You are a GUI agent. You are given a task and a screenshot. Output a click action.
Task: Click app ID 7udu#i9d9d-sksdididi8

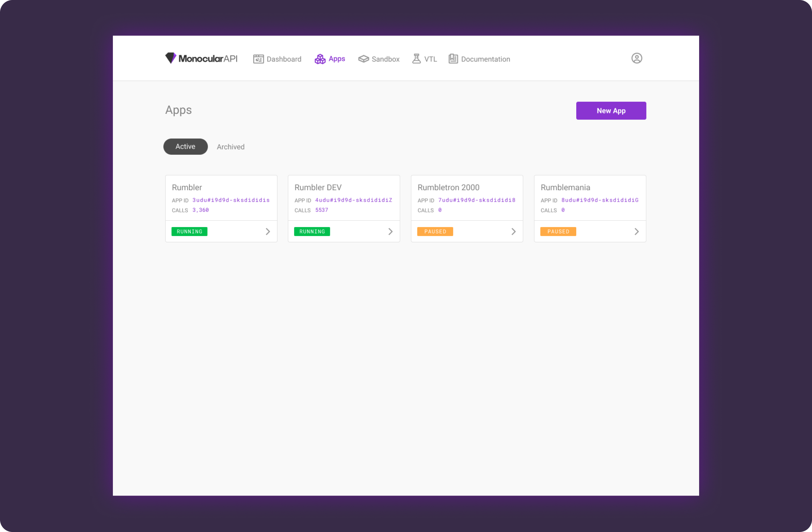477,200
